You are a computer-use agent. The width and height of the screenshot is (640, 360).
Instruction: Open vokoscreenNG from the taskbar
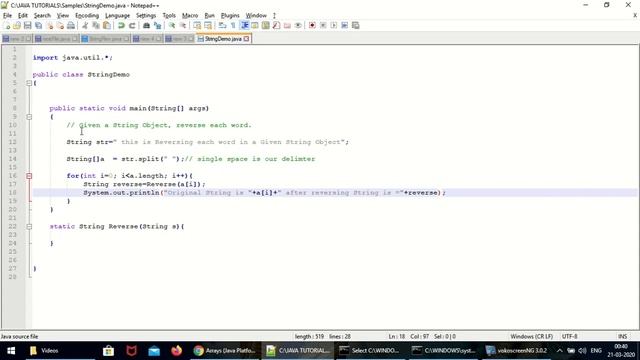[x=517, y=351]
